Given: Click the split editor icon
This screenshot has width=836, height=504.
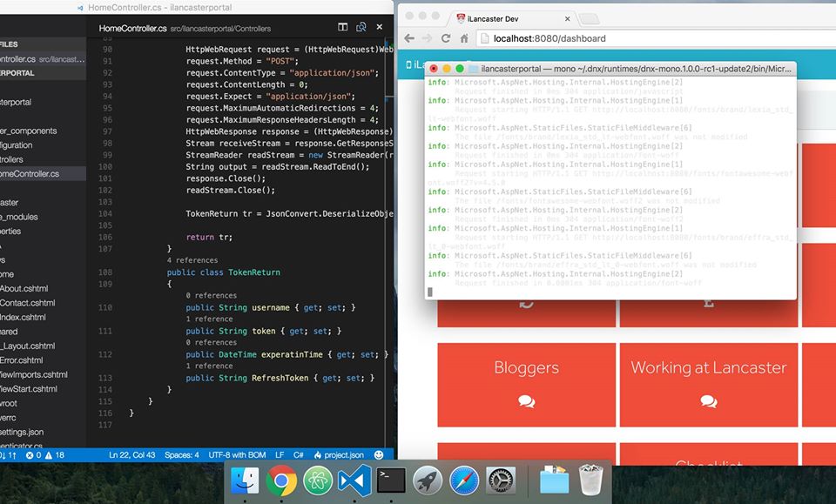Looking at the screenshot, I should 342,29.
